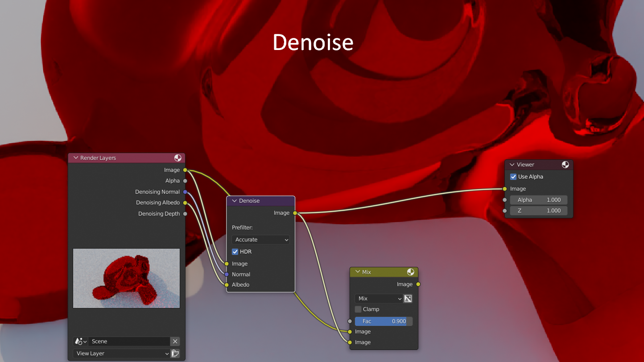644x362 pixels.
Task: Collapse the Denoise node
Action: tap(234, 201)
